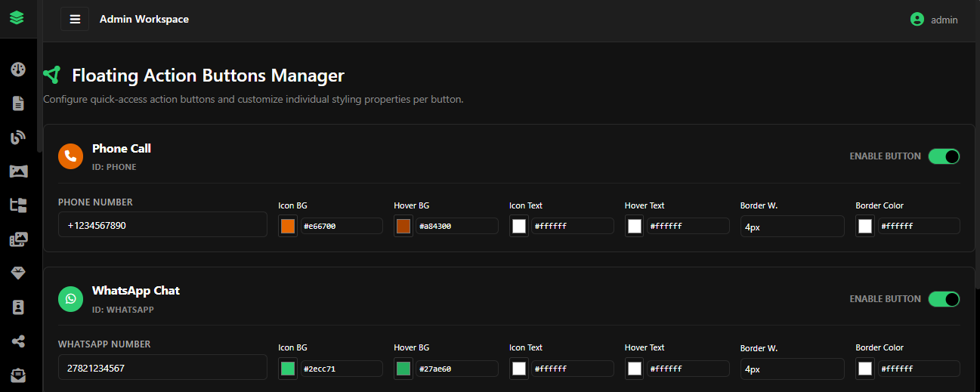Open the pages document sidebar icon
The width and height of the screenshot is (980, 392).
pyautogui.click(x=18, y=103)
